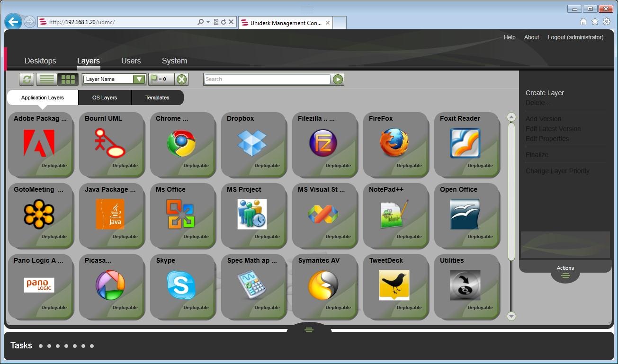618x364 pixels.
Task: Click the browser address bar URL
Action: [82, 22]
